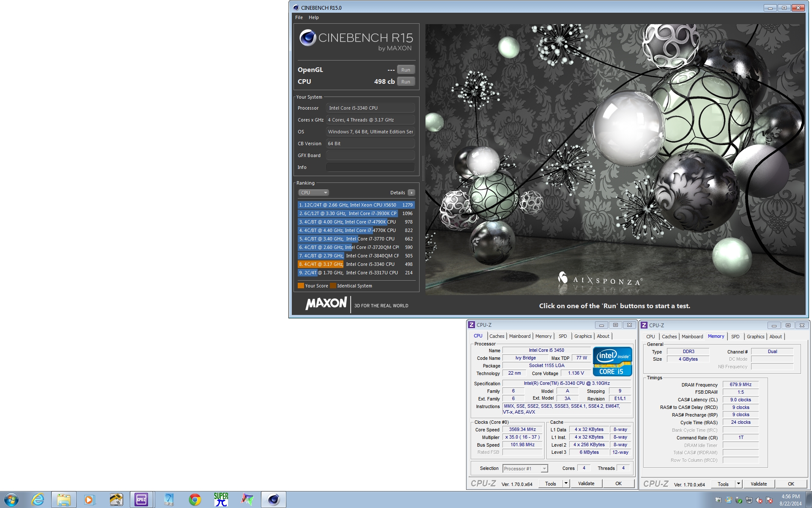Open the About tab in the CPU-Z CPU window

(603, 336)
